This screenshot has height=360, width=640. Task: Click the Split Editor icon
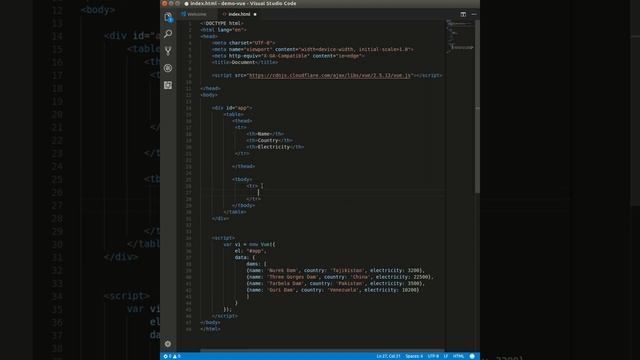[463, 14]
